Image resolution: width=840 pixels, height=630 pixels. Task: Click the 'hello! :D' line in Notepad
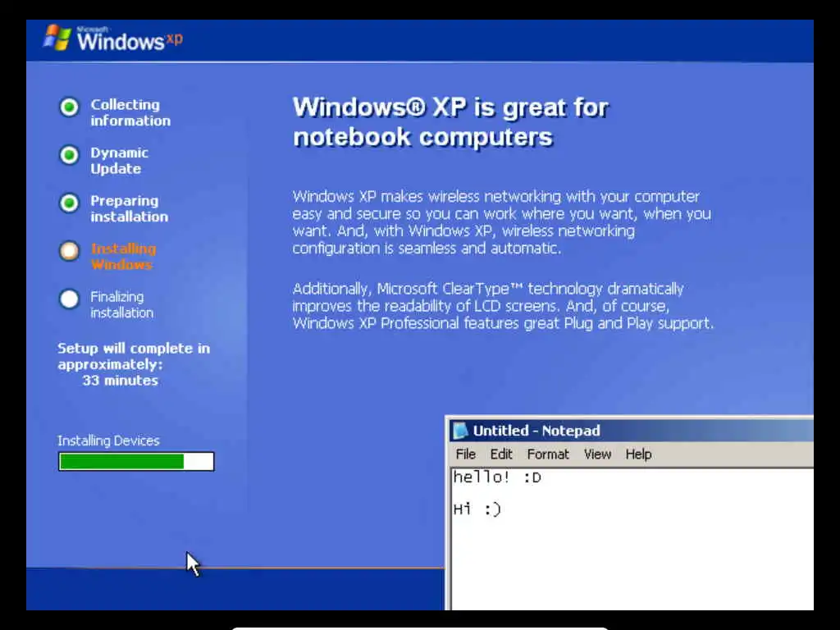coord(497,477)
